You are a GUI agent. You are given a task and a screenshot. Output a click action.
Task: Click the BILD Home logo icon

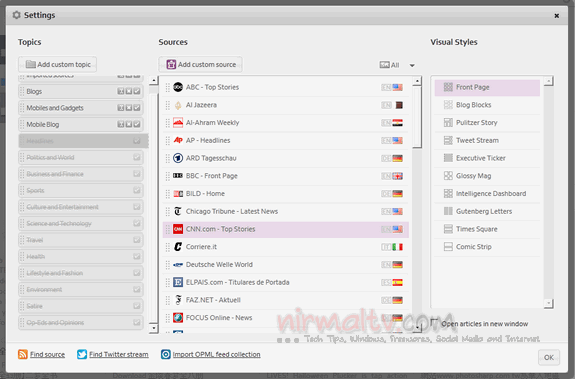tap(178, 194)
